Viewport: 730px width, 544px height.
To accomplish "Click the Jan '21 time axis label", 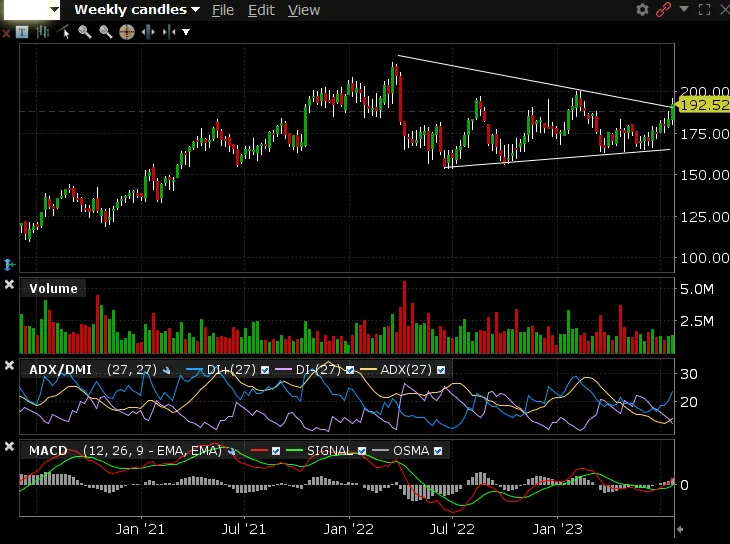I will pyautogui.click(x=140, y=529).
